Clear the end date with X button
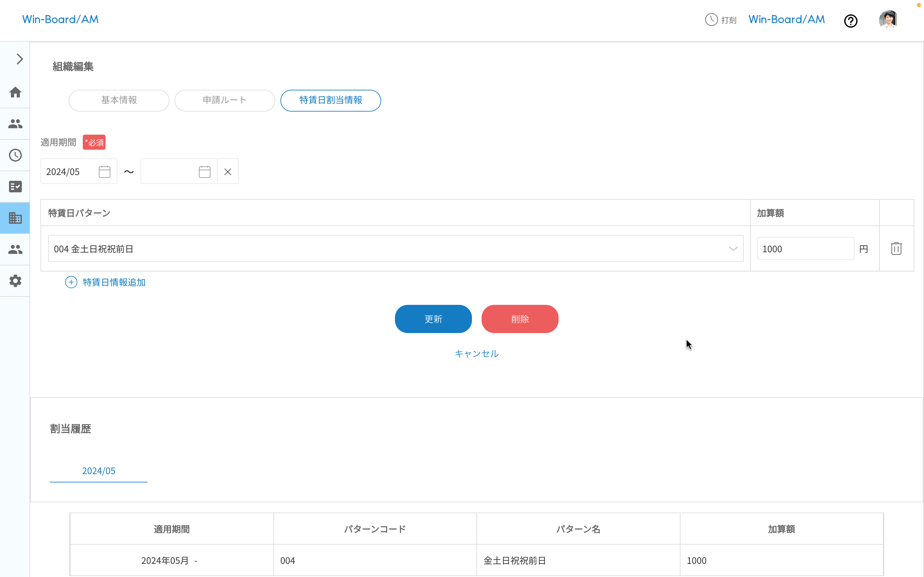Viewport: 924px width, 577px height. tap(228, 172)
